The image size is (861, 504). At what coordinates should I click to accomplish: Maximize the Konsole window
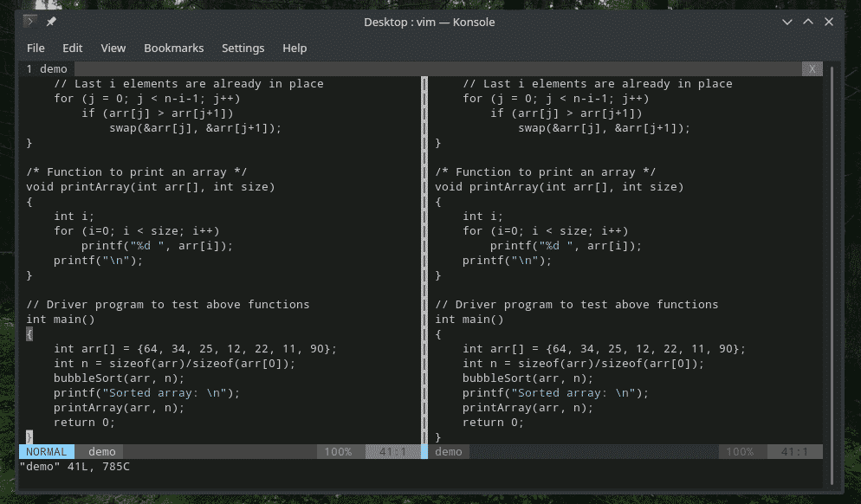click(808, 22)
